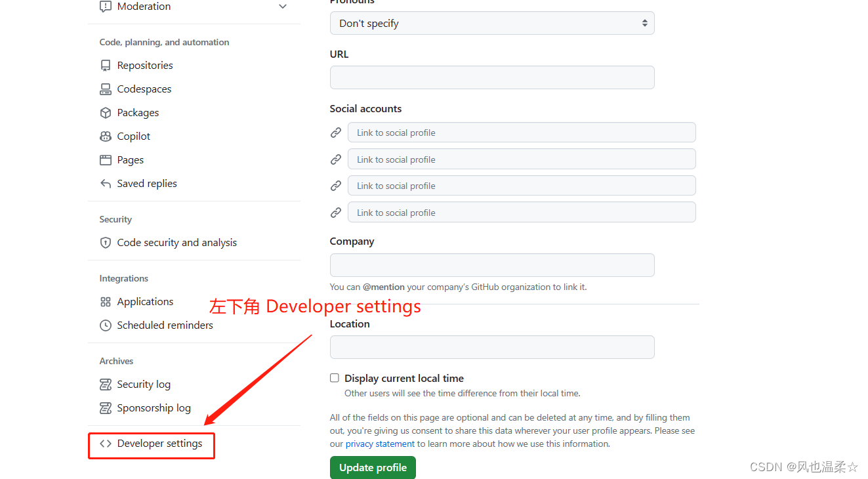Image resolution: width=868 pixels, height=479 pixels.
Task: Open Code security and analysis
Action: [x=177, y=243]
